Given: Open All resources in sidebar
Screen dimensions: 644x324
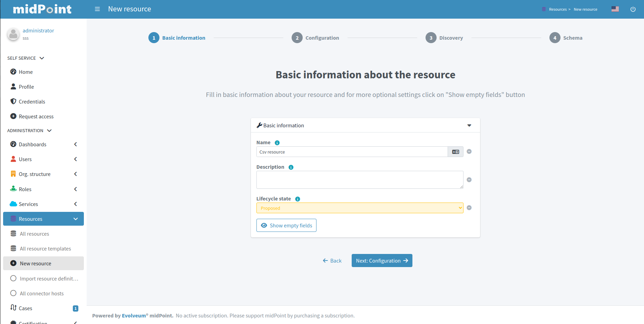Looking at the screenshot, I should tap(35, 234).
